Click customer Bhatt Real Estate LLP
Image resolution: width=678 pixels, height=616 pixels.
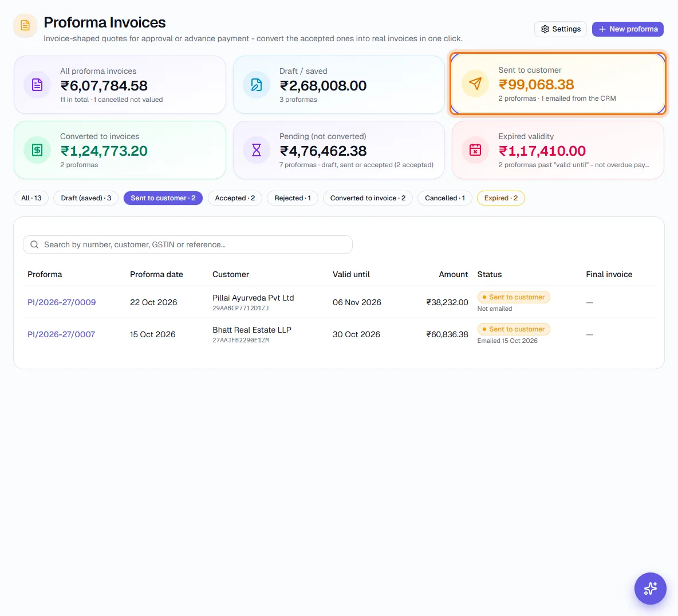[x=251, y=330]
